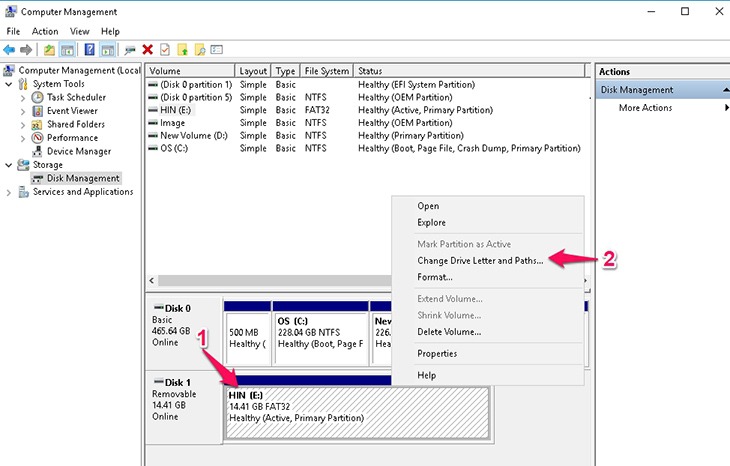The height and width of the screenshot is (466, 730).
Task: Open the Action menu
Action: tap(45, 31)
